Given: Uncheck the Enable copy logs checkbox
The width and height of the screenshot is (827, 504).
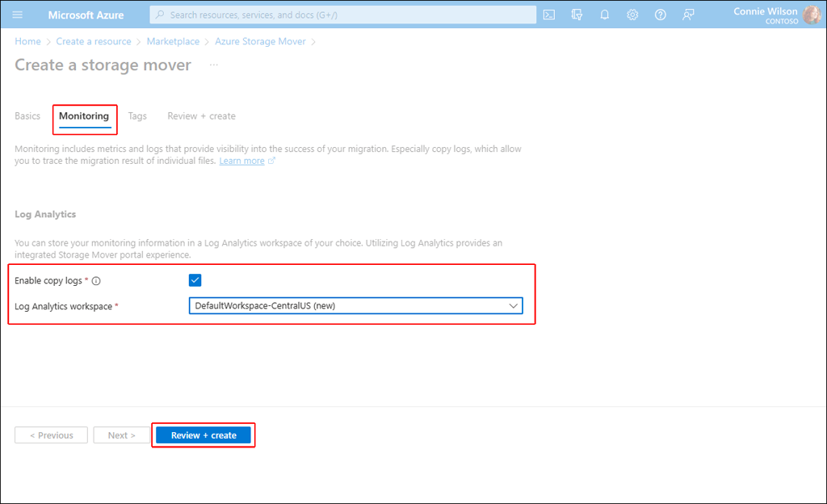Looking at the screenshot, I should [195, 280].
